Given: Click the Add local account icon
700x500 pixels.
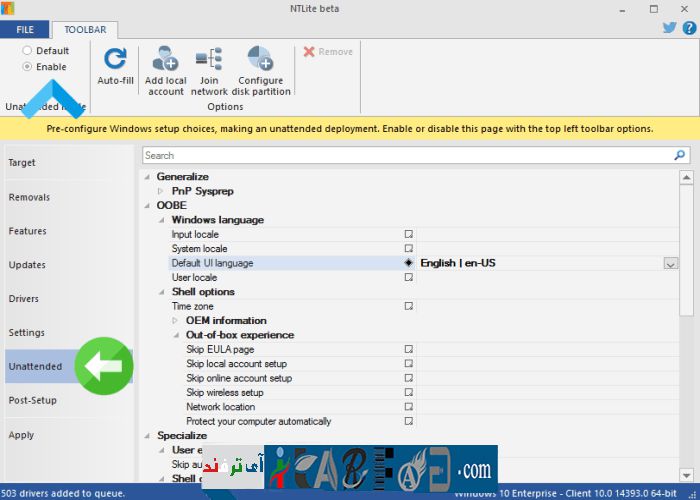Looking at the screenshot, I should pos(165,59).
